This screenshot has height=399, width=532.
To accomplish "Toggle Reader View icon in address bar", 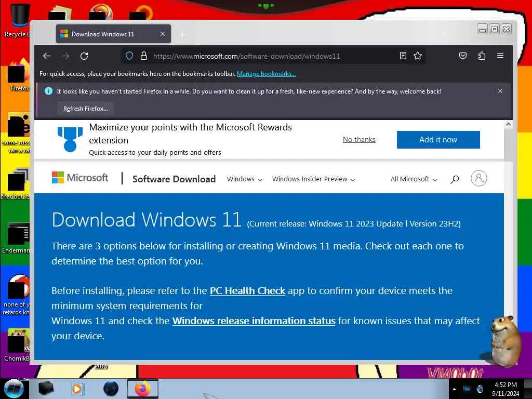I will [403, 56].
